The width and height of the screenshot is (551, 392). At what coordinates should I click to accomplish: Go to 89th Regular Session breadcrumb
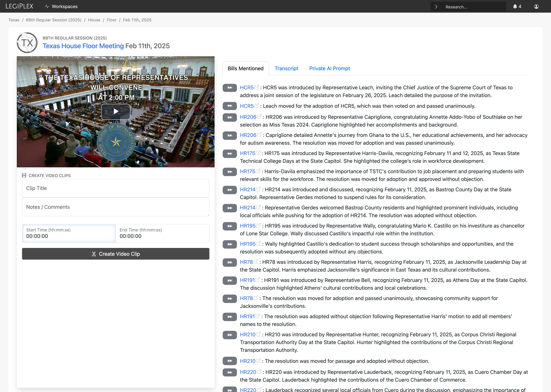click(x=54, y=20)
